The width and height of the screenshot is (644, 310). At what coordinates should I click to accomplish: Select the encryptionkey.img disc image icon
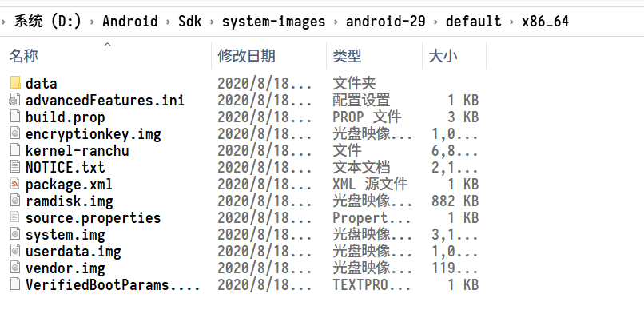[x=15, y=133]
